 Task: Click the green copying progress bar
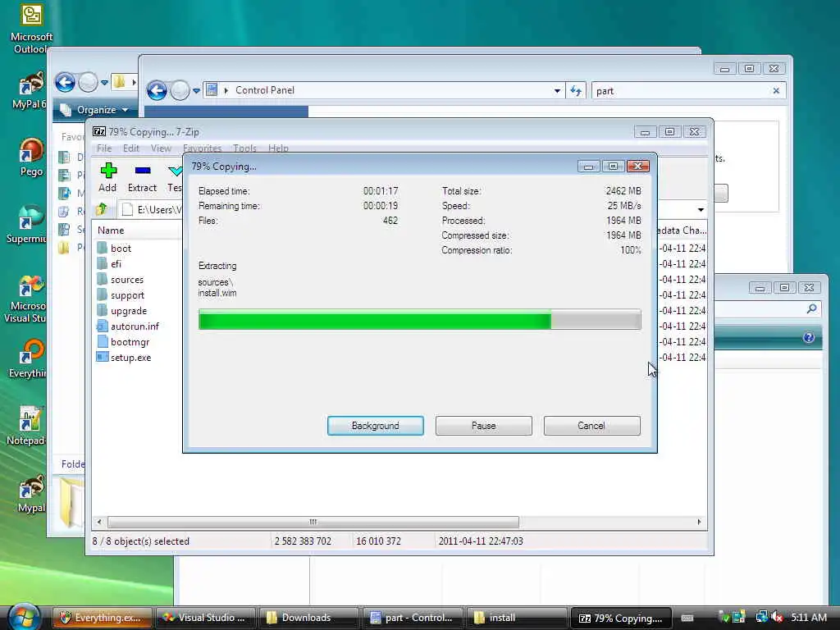pyautogui.click(x=420, y=320)
